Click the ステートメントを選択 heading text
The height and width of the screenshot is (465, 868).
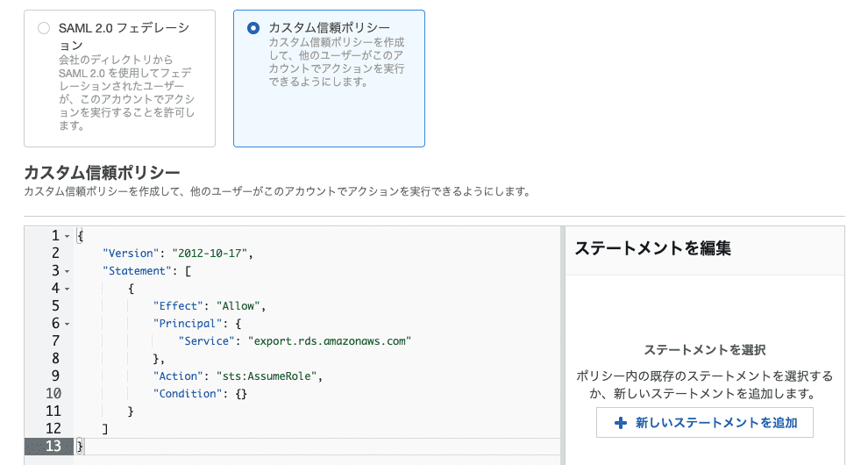704,350
